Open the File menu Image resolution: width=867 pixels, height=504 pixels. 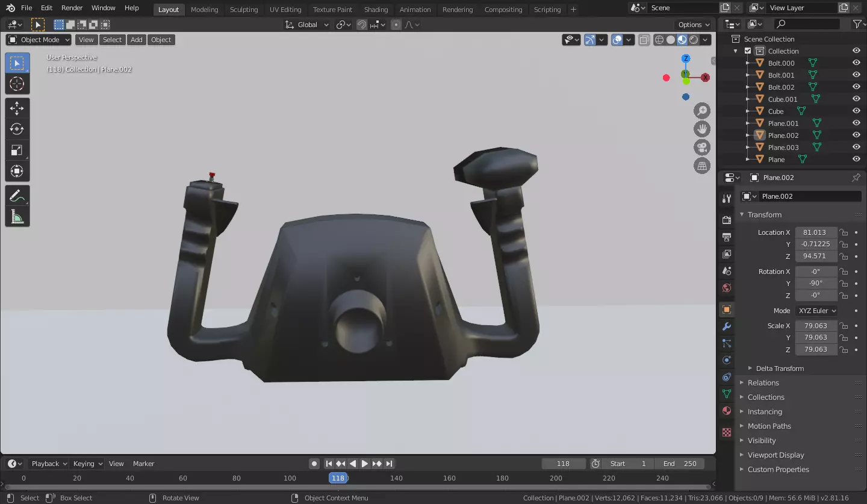pyautogui.click(x=26, y=8)
